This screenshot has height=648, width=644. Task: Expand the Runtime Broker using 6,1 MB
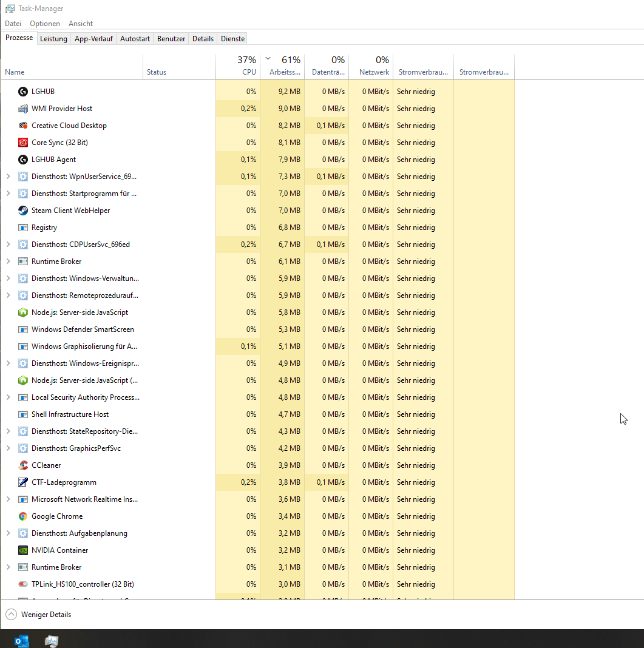[8, 261]
